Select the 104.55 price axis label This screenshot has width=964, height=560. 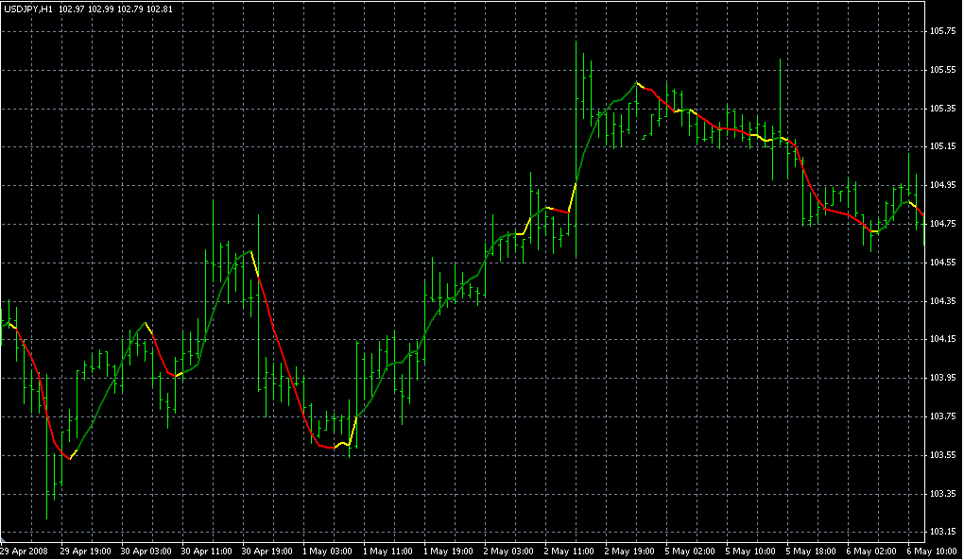point(942,263)
